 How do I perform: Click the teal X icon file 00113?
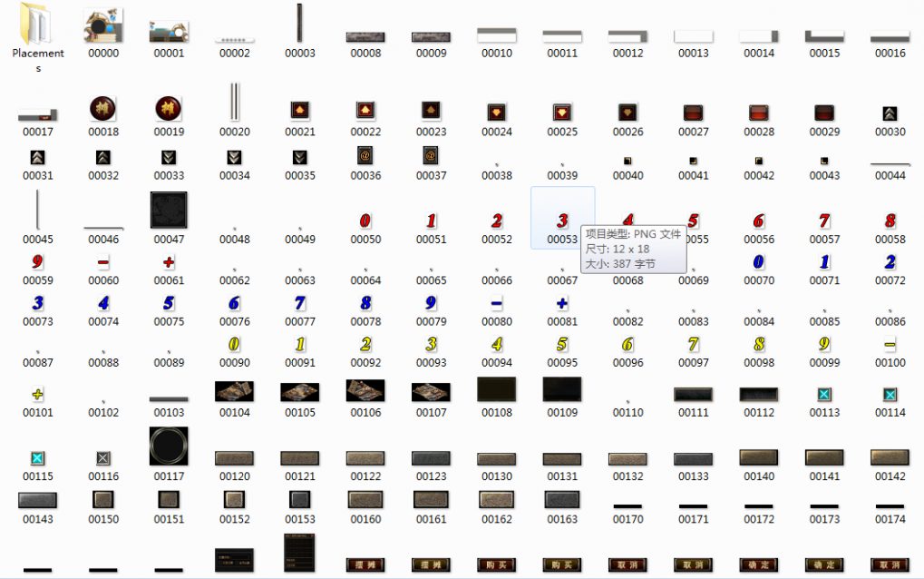824,395
